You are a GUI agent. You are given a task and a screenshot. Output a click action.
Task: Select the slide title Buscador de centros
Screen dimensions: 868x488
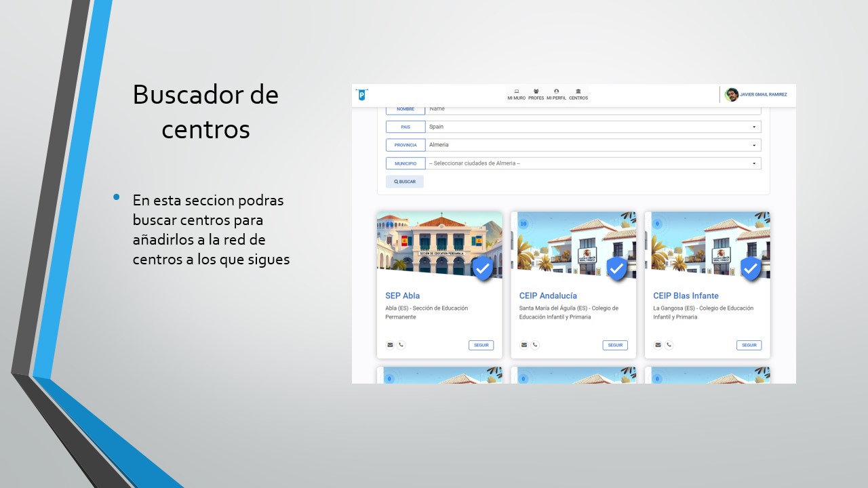pos(205,111)
